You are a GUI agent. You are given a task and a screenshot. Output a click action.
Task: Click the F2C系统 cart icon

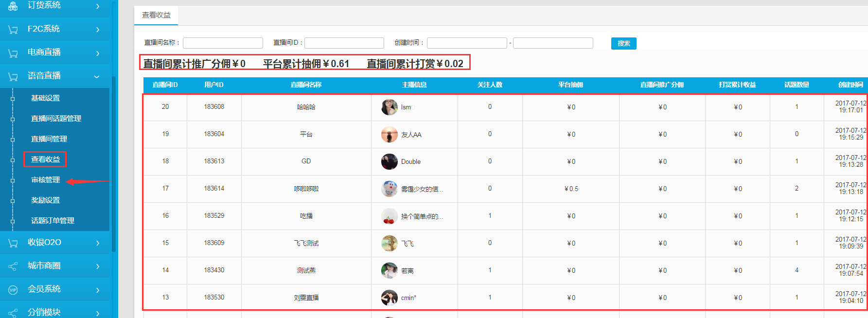click(13, 30)
